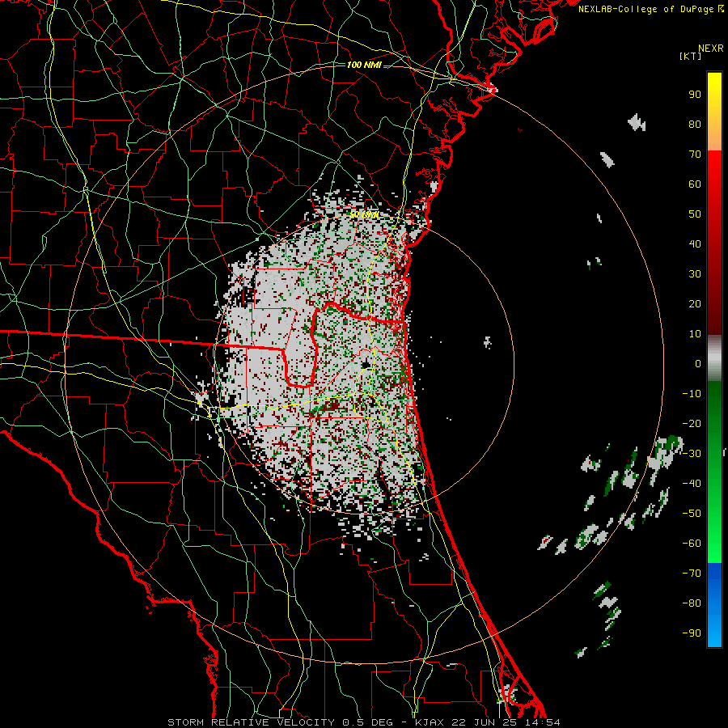Screen dimensions: 728x728
Task: Click the 0 knots scale label
Action: 698,364
